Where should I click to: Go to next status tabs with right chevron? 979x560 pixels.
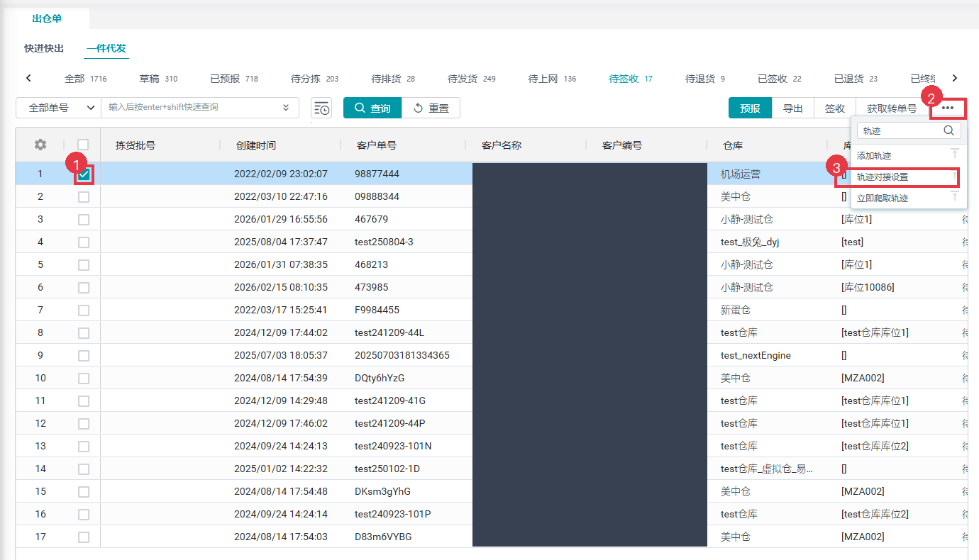click(x=955, y=78)
